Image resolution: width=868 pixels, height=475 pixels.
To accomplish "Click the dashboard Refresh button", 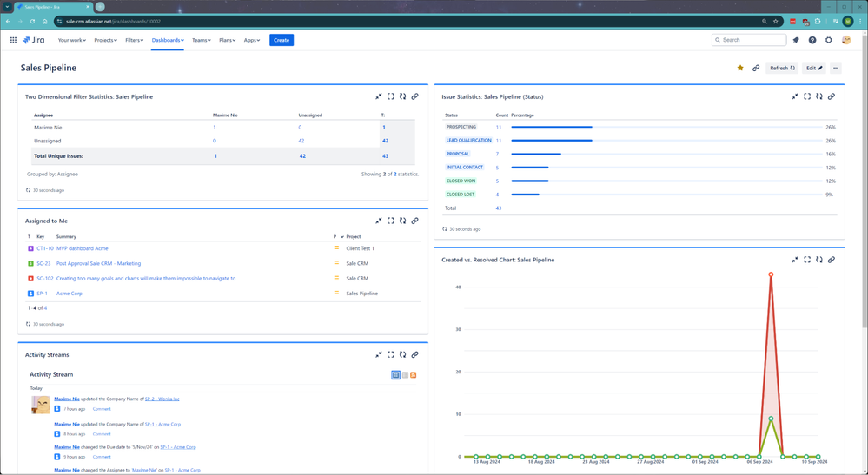I will [782, 68].
